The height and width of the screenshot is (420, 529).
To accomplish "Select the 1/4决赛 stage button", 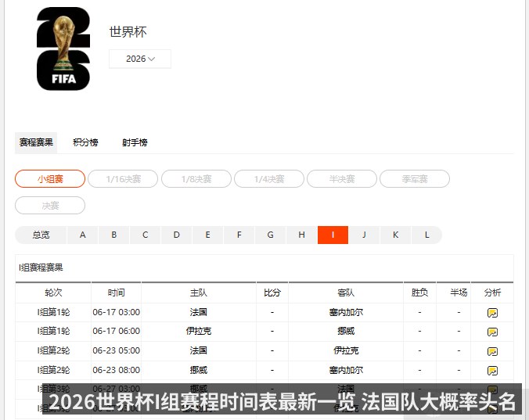I will pos(269,178).
